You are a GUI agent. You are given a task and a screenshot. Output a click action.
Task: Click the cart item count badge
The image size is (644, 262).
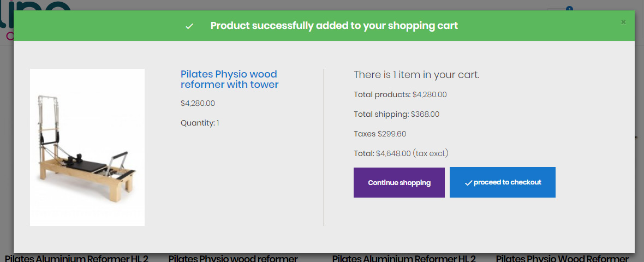[569, 8]
